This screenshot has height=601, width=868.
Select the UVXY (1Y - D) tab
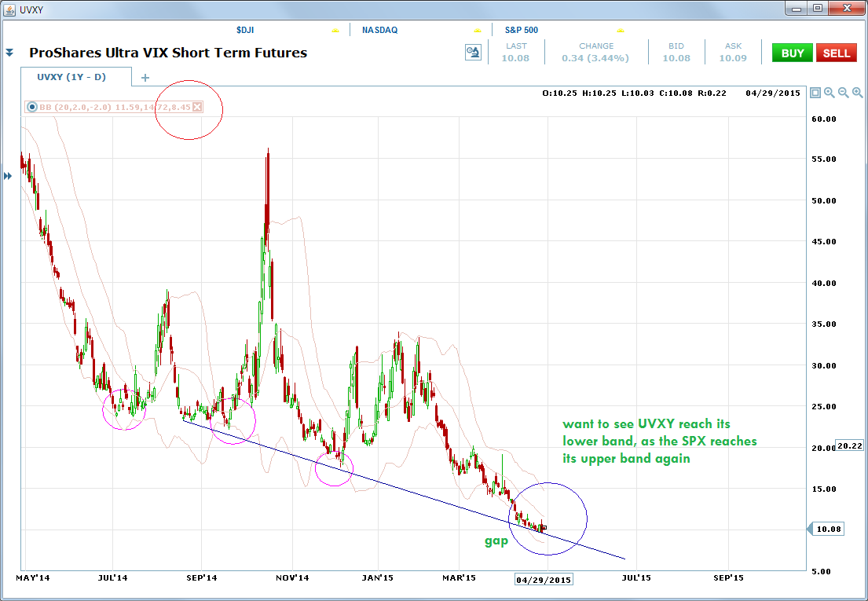click(x=71, y=77)
